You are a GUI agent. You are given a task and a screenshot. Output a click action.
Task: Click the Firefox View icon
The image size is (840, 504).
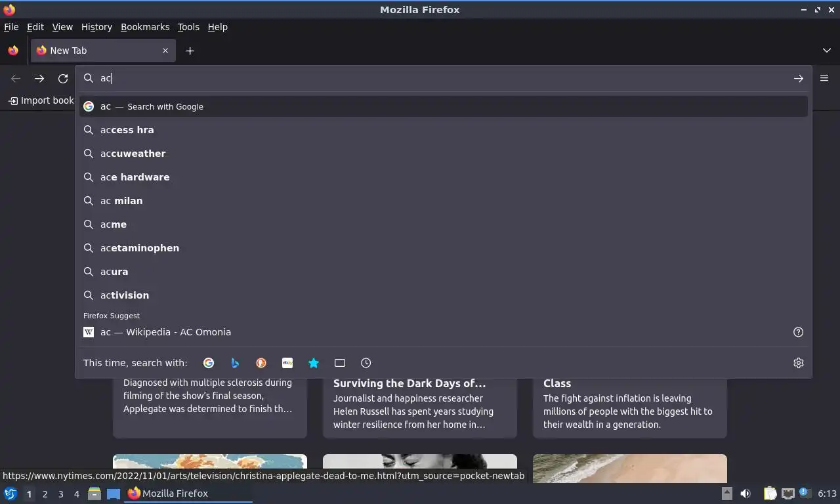[x=13, y=51]
